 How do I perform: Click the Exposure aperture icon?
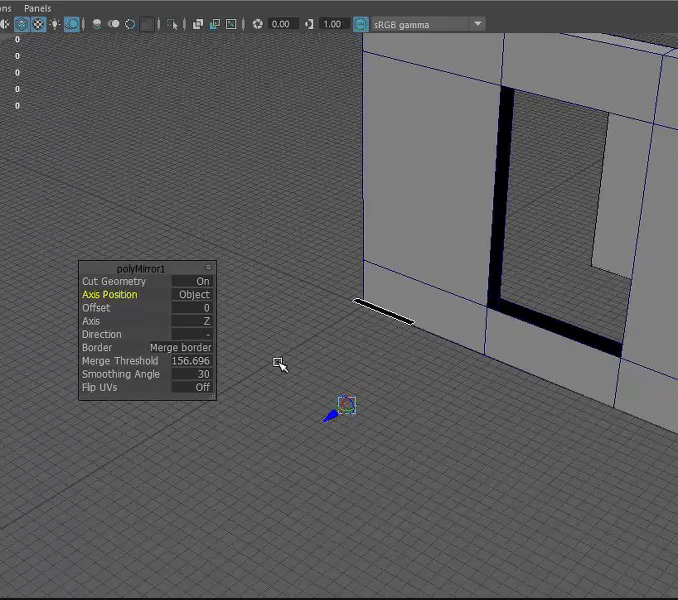click(x=257, y=24)
